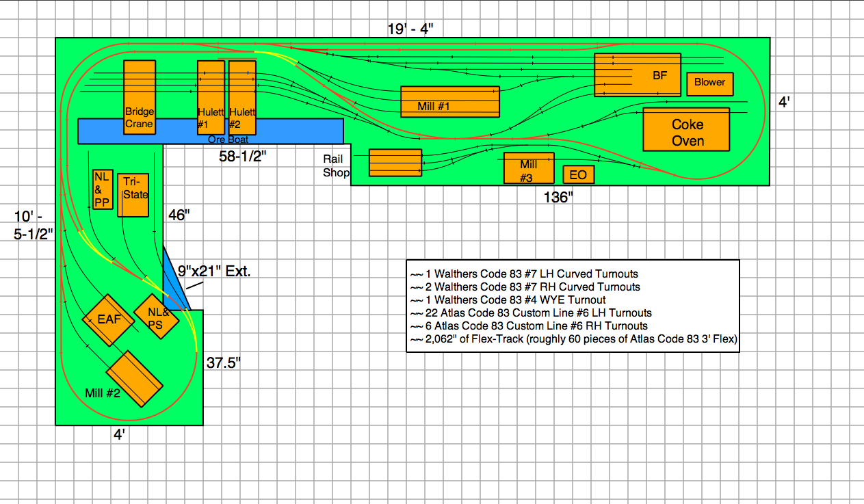Select the Rail Shop text label
The height and width of the screenshot is (504, 864).
[336, 166]
